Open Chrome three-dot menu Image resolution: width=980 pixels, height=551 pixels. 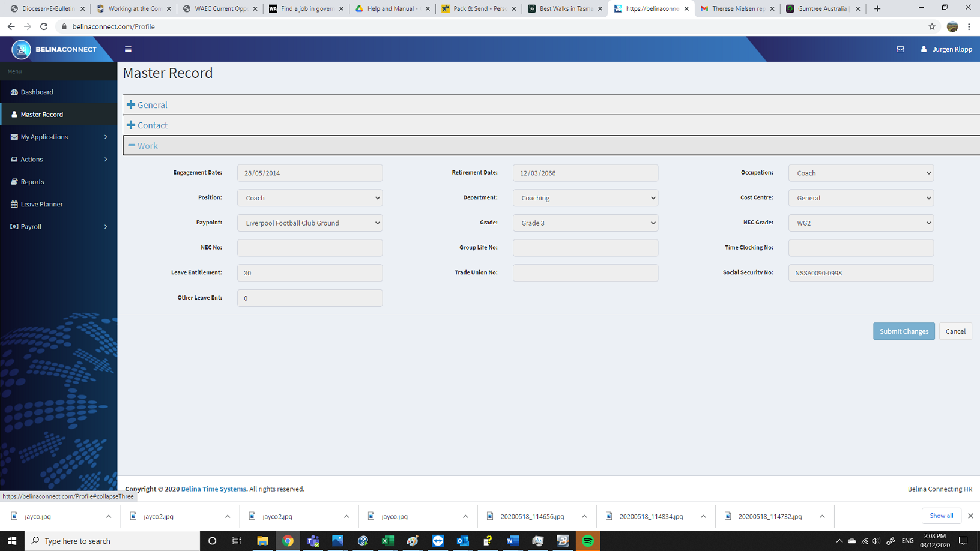click(969, 26)
